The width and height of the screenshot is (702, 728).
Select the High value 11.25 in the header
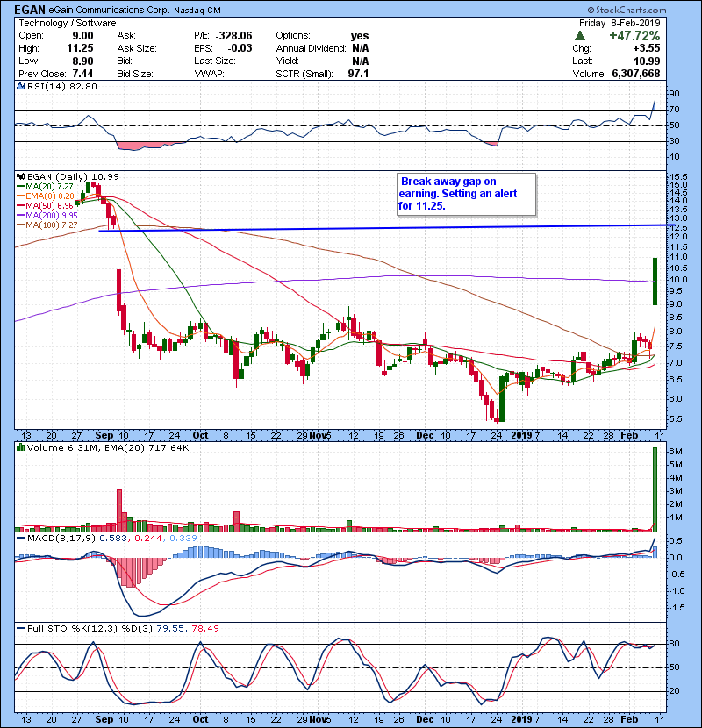(80, 48)
